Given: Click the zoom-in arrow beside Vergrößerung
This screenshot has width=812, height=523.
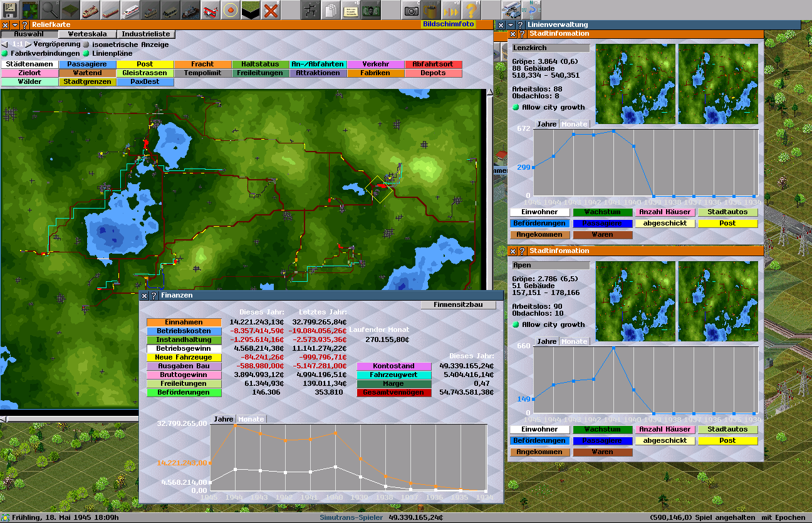Looking at the screenshot, I should coord(28,45).
